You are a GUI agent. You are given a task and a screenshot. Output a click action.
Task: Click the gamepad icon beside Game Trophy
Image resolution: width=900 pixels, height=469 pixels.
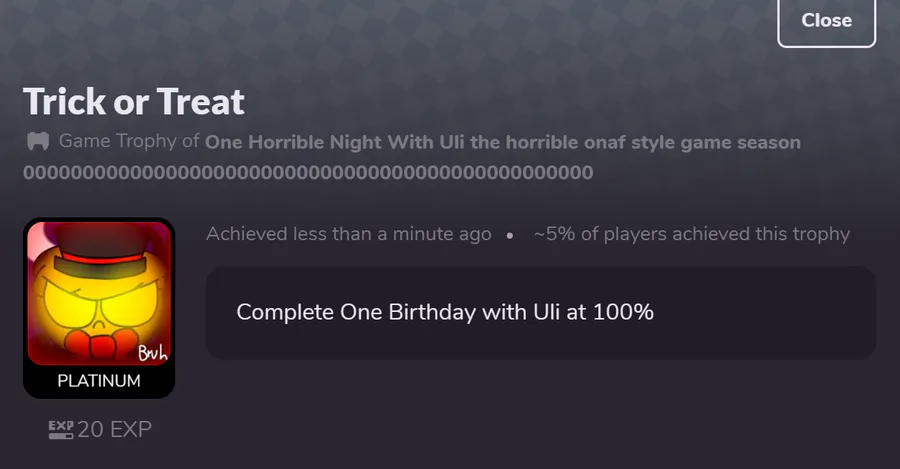38,141
